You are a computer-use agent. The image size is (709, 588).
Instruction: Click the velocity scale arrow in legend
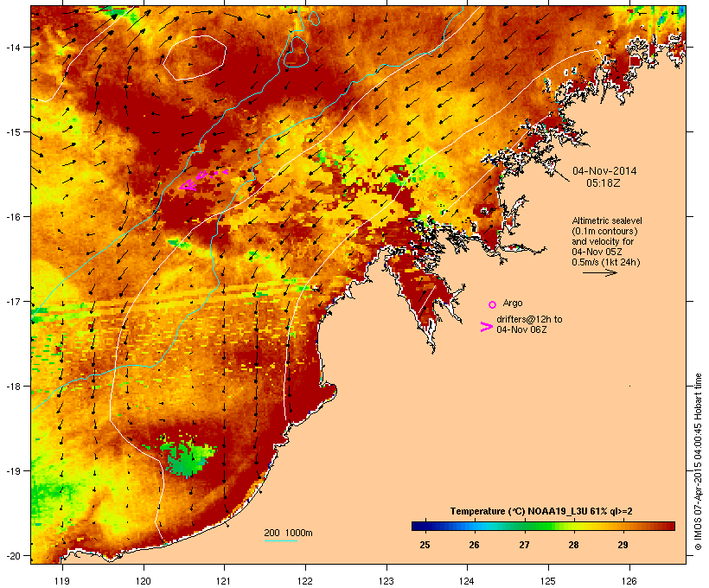599,272
